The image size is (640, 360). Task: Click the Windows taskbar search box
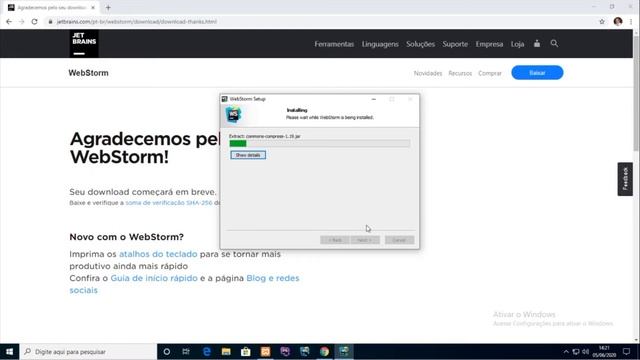click(x=88, y=351)
